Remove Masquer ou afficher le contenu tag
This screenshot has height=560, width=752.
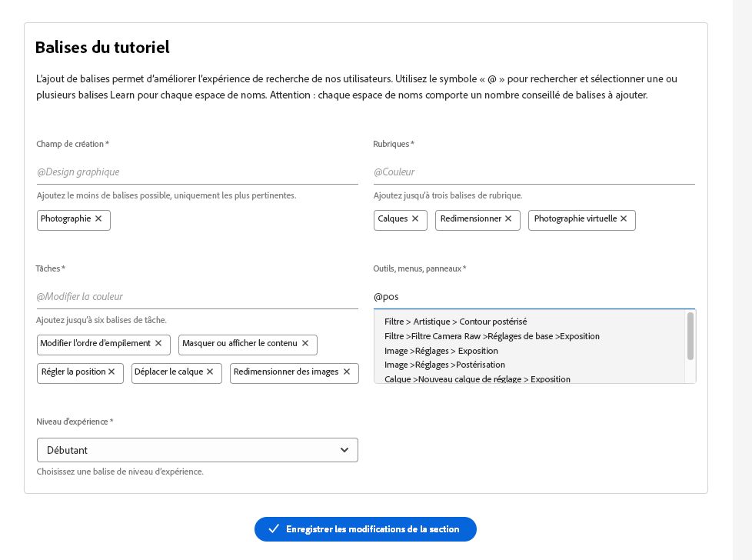click(x=305, y=344)
